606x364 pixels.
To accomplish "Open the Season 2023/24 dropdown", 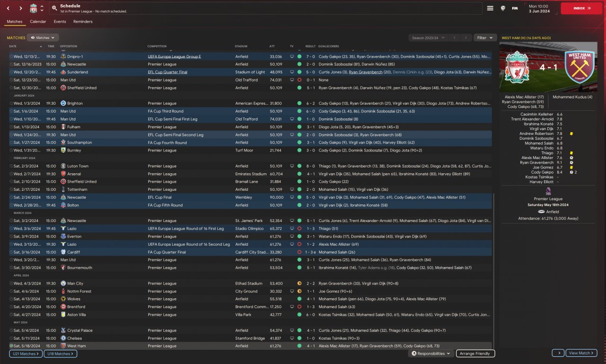I will pyautogui.click(x=428, y=37).
